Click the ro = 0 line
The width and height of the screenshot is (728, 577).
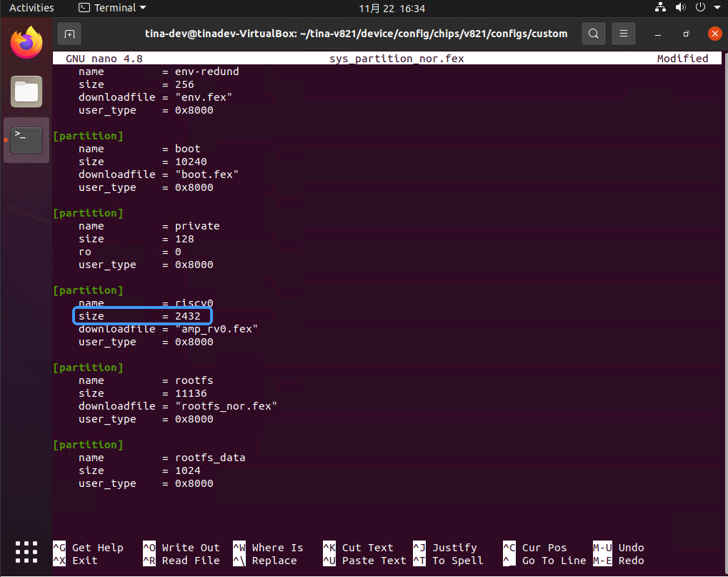coord(130,252)
